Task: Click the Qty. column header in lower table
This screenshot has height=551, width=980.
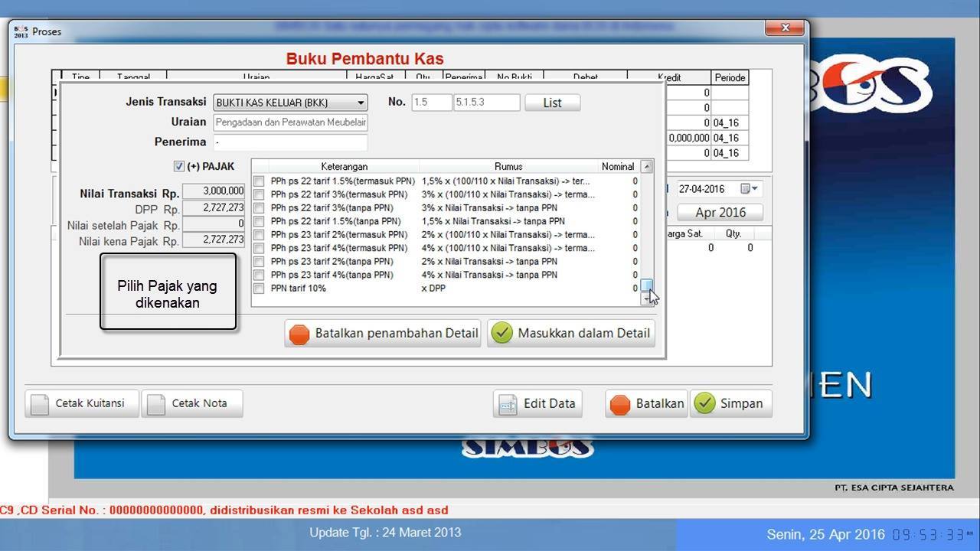Action: coord(733,233)
